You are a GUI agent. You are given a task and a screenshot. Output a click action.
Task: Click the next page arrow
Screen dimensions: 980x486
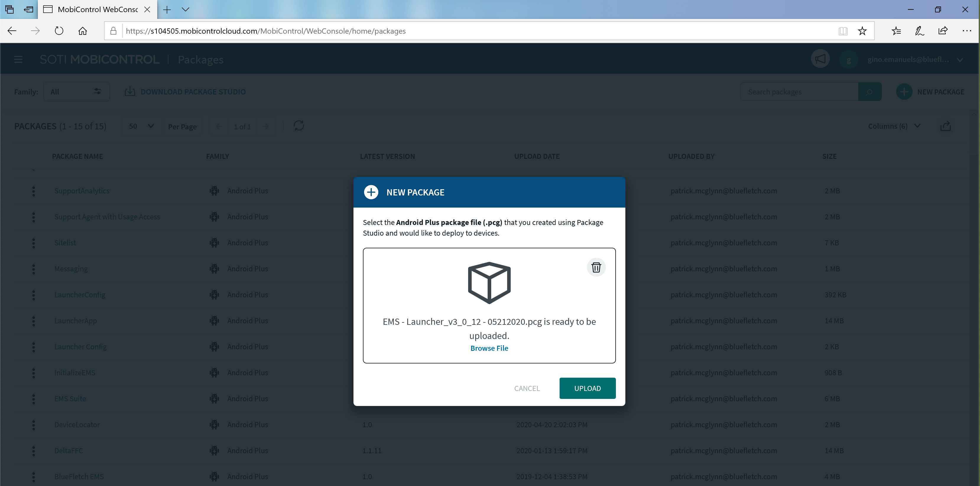(x=266, y=127)
